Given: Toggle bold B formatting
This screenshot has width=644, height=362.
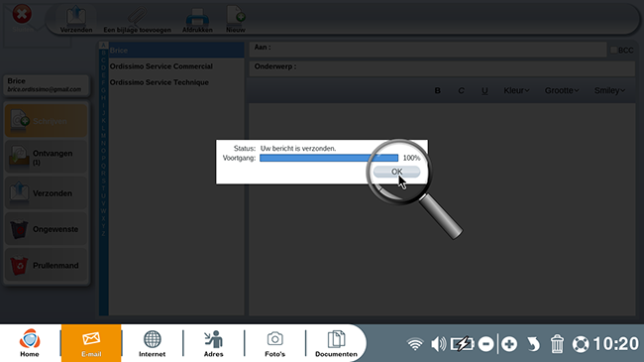Looking at the screenshot, I should (x=437, y=90).
